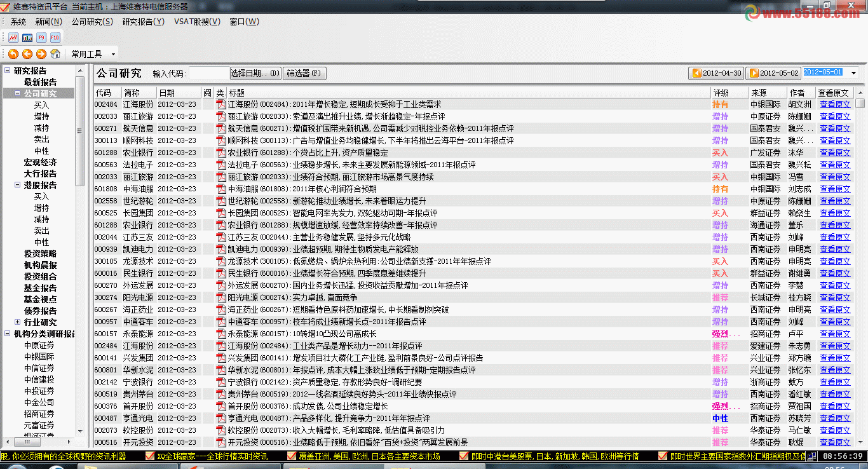Screen dimensions: 868x469
Task: Jump to next date 2012-05-02
Action: tap(774, 73)
